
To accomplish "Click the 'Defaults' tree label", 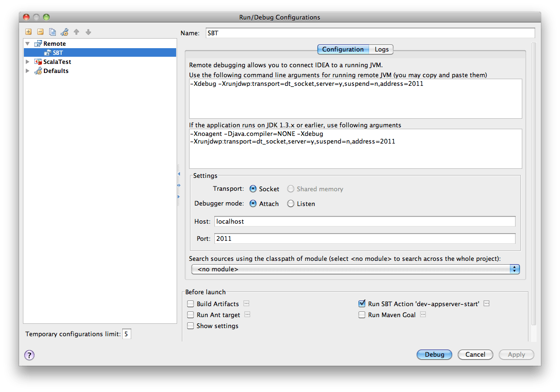I will 56,71.
